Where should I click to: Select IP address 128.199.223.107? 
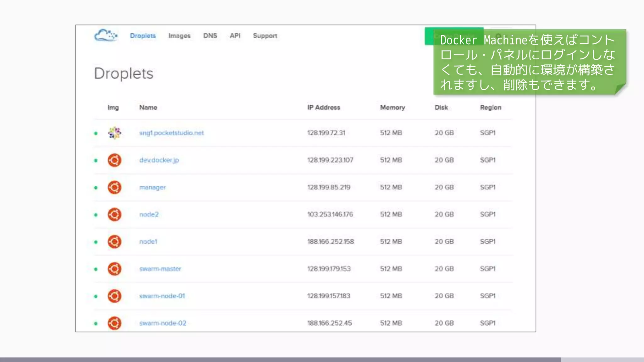[x=330, y=160]
